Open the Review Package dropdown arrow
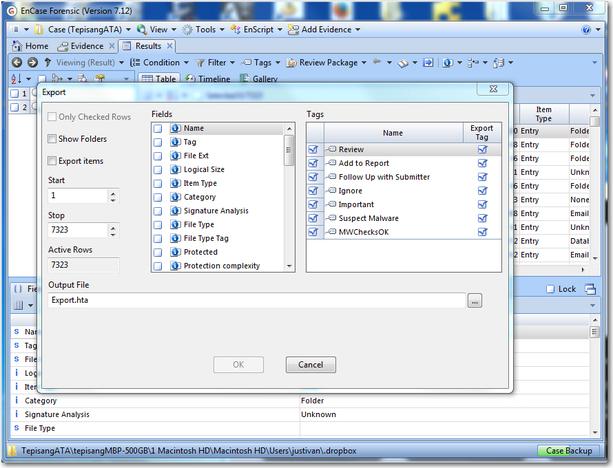This screenshot has height=468, width=613. [364, 63]
